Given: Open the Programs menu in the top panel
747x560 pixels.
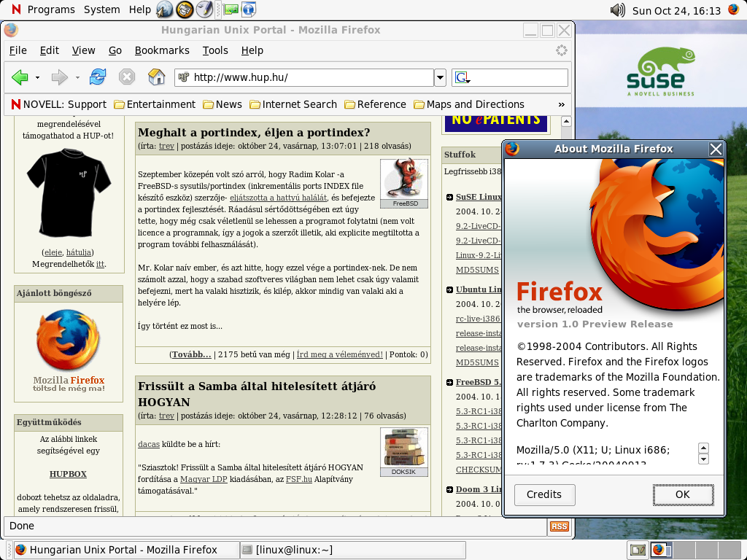Looking at the screenshot, I should pyautogui.click(x=52, y=9).
